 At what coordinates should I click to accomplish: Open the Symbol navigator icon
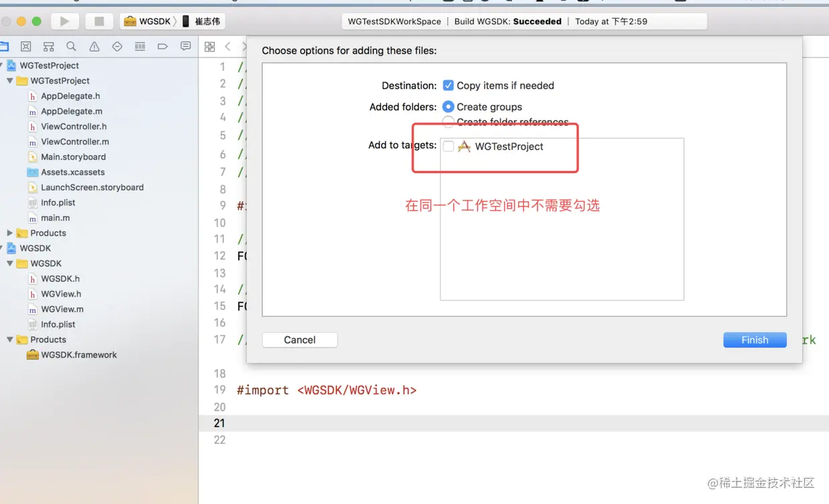click(x=49, y=47)
